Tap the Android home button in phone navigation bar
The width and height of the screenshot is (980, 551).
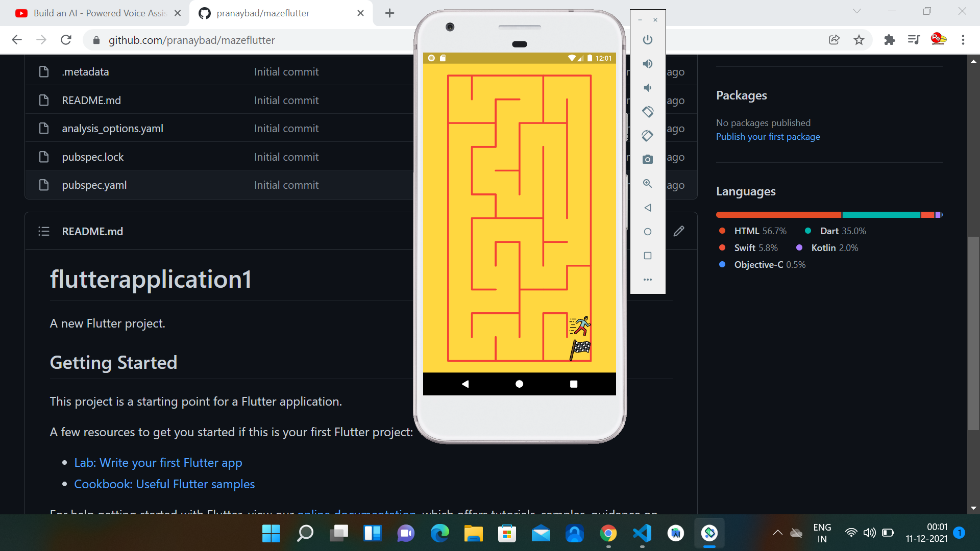click(519, 384)
